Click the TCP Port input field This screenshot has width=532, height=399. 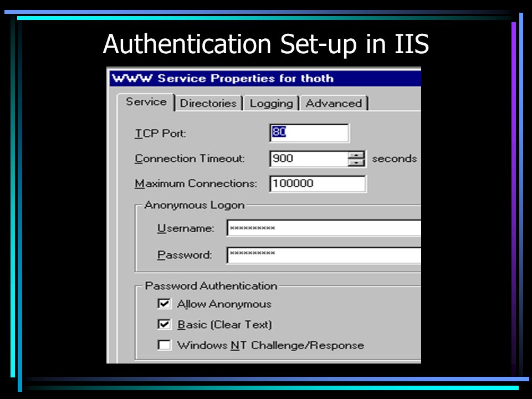309,132
